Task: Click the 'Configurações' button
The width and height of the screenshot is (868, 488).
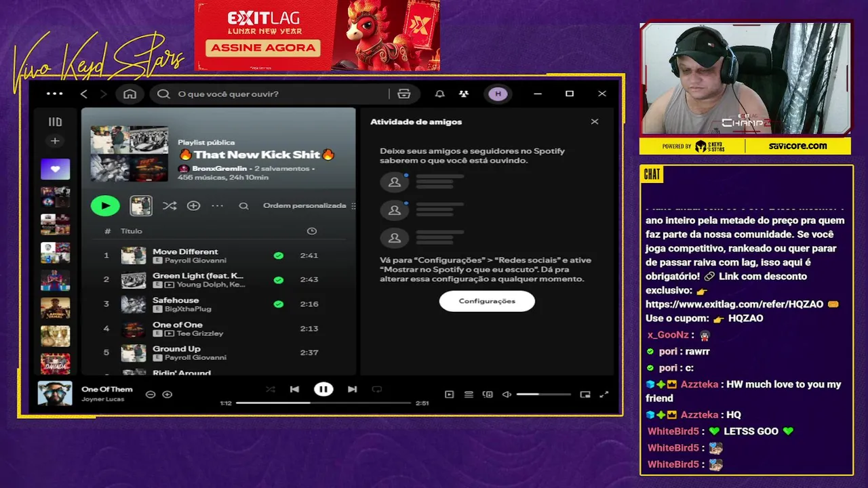Action: tap(487, 301)
